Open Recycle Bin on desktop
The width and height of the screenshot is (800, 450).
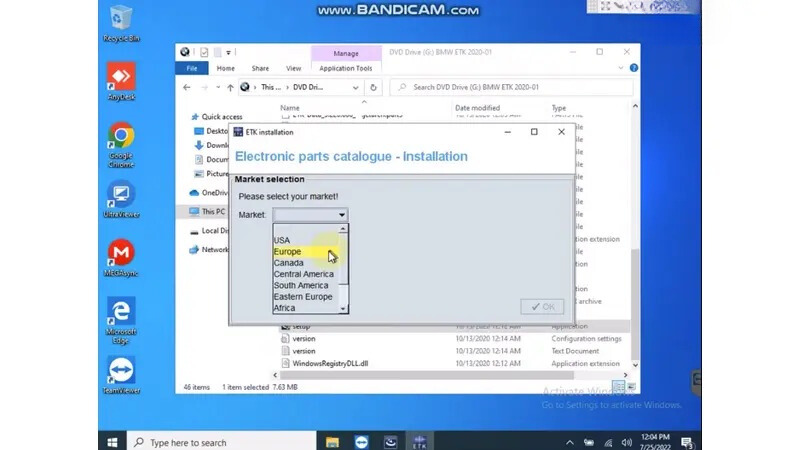[x=121, y=19]
